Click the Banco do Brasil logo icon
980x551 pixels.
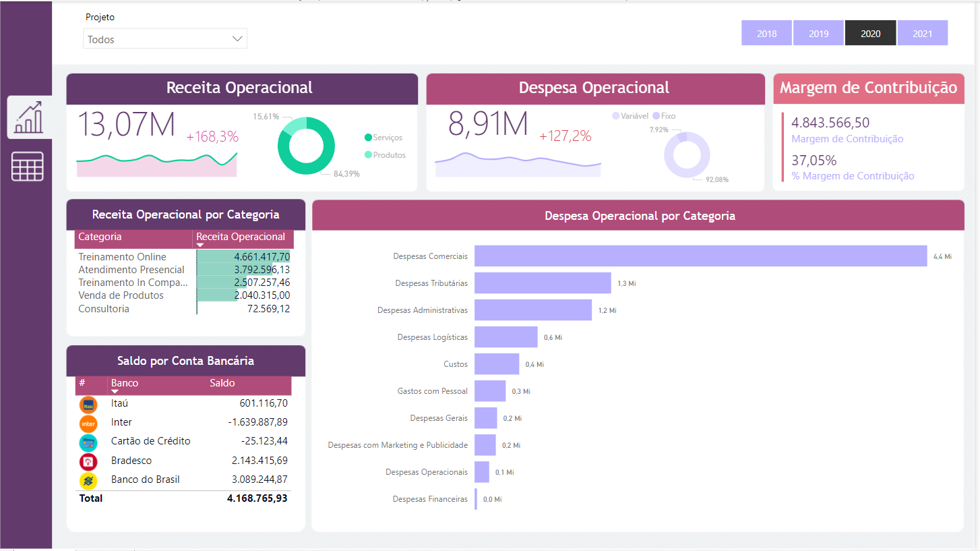88,480
